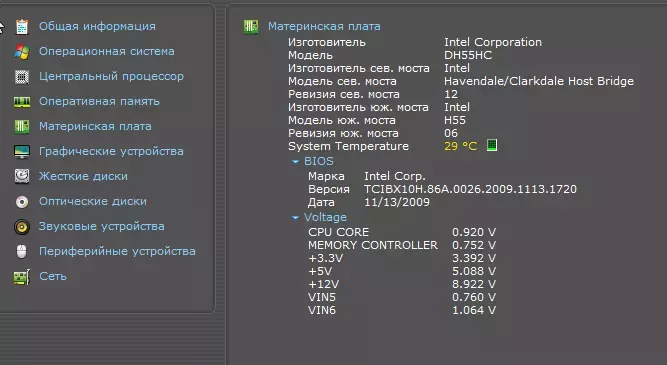Click the Центральный процессор chip icon

[22, 77]
